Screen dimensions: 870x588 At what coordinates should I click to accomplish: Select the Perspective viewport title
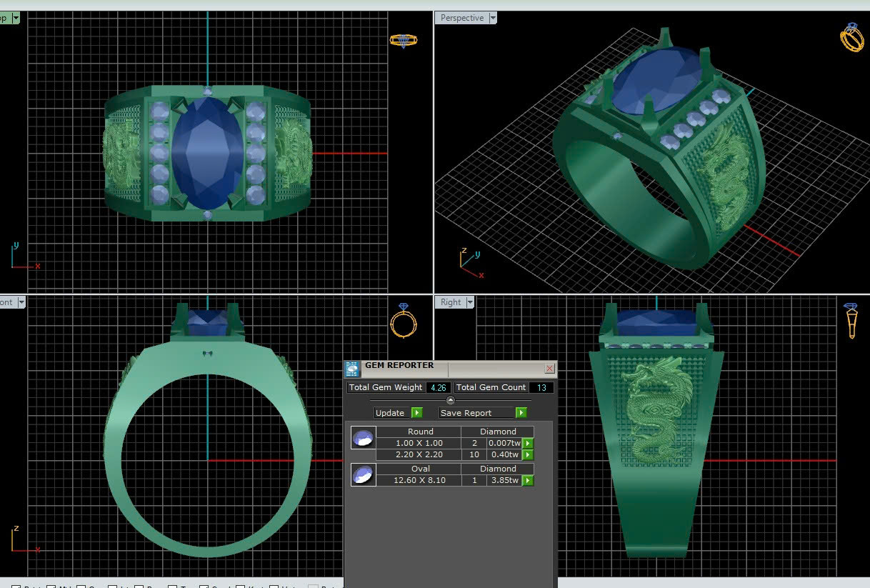461,18
